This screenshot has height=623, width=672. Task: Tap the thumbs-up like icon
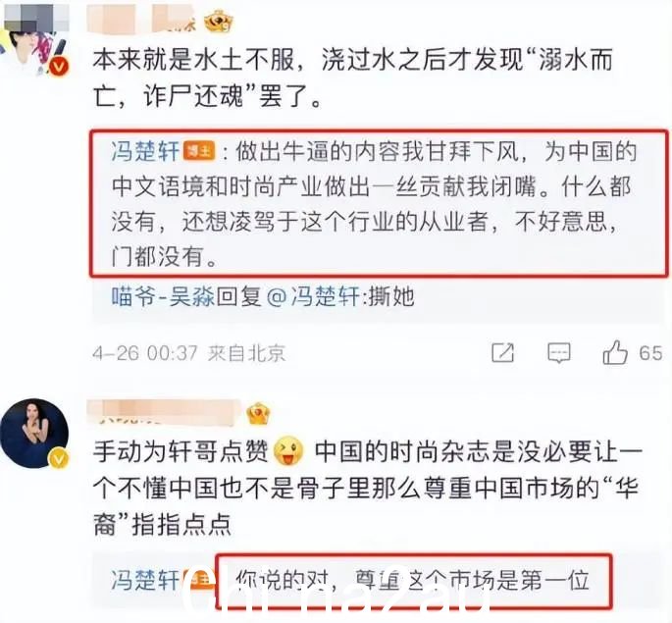point(615,353)
